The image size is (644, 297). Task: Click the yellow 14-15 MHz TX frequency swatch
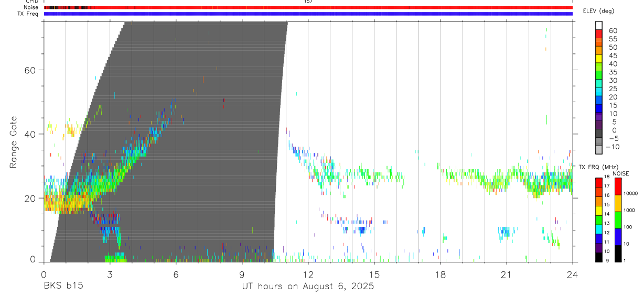[x=599, y=210]
